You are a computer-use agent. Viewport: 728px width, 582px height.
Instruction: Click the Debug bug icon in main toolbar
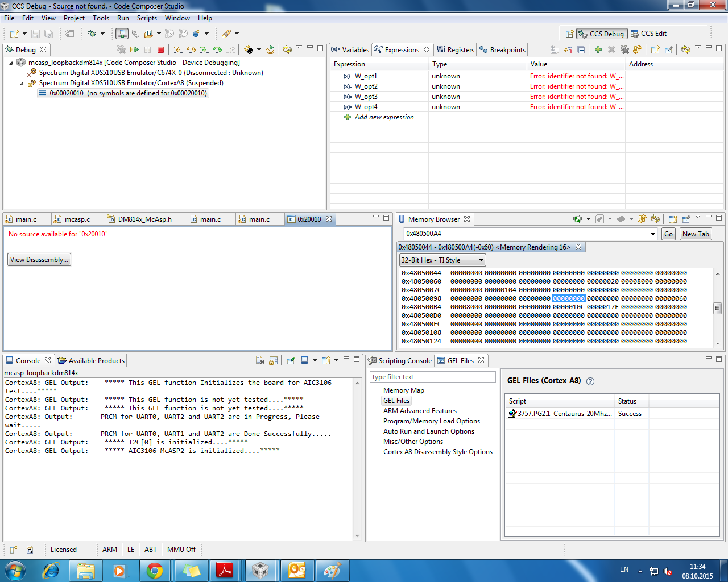point(92,34)
